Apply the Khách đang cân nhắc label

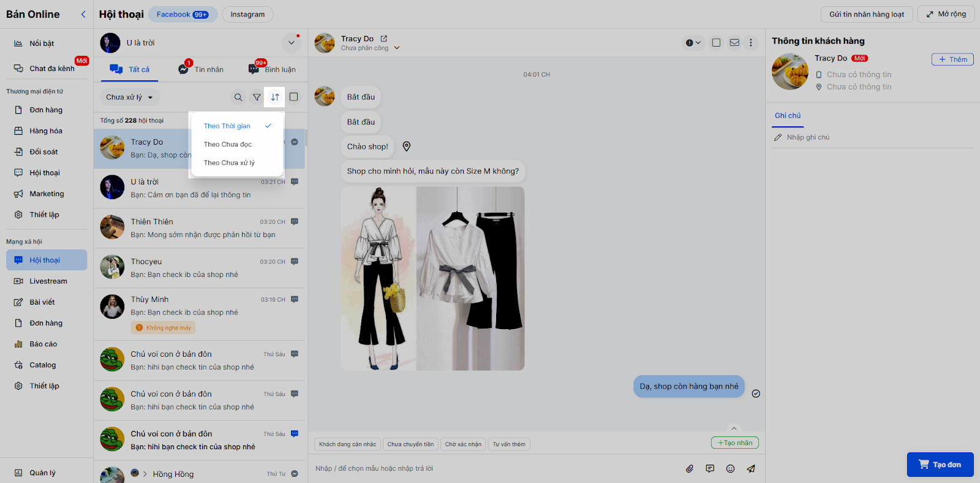coord(347,444)
